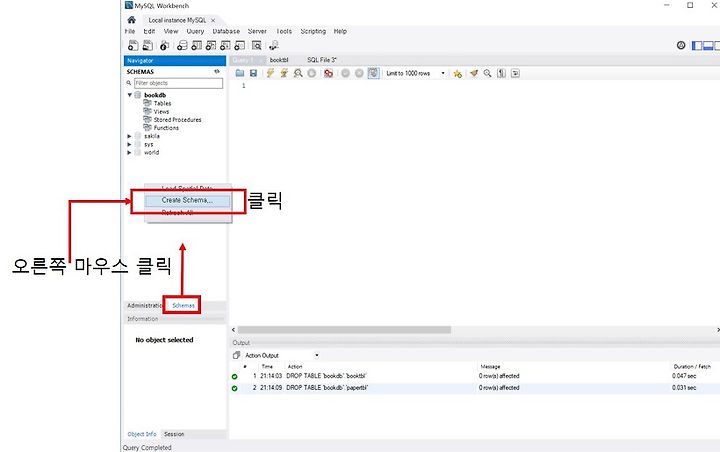Viewport: 720px width, 452px height.
Task: Collapse the bookdb schema node
Action: tap(129, 95)
